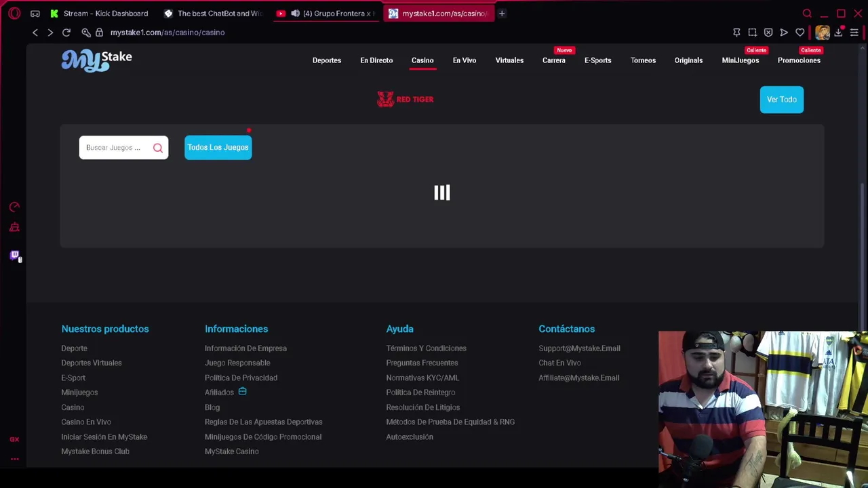
Task: Open Afiliados footer link
Action: point(219,392)
